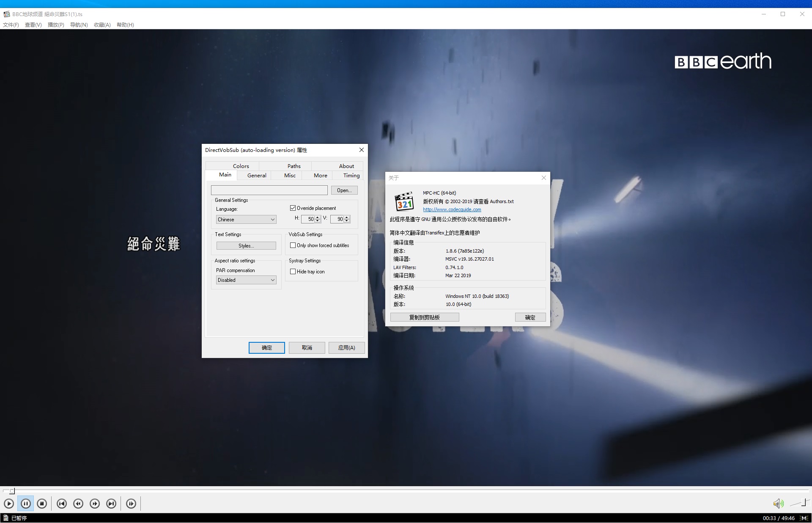The width and height of the screenshot is (812, 523).
Task: Decrease the V placement value
Action: [x=347, y=221]
